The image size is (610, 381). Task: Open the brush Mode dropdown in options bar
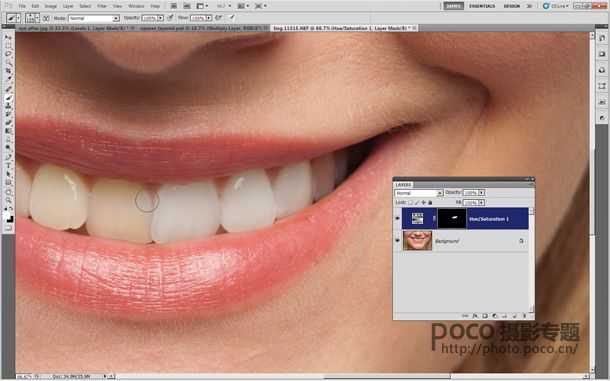point(93,18)
